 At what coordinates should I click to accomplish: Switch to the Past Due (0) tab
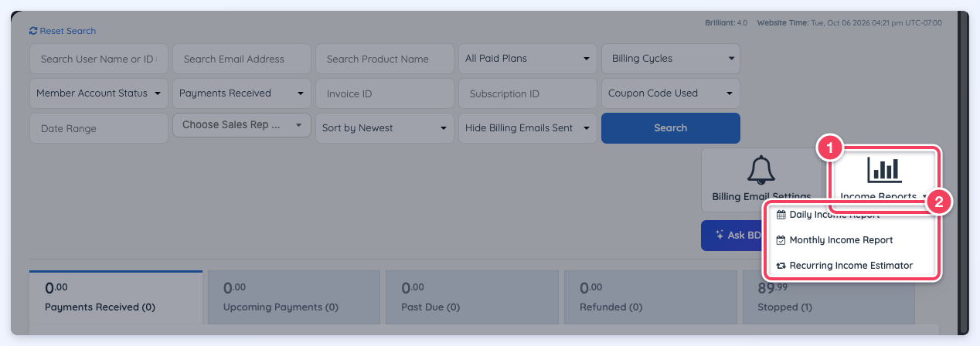point(472,297)
